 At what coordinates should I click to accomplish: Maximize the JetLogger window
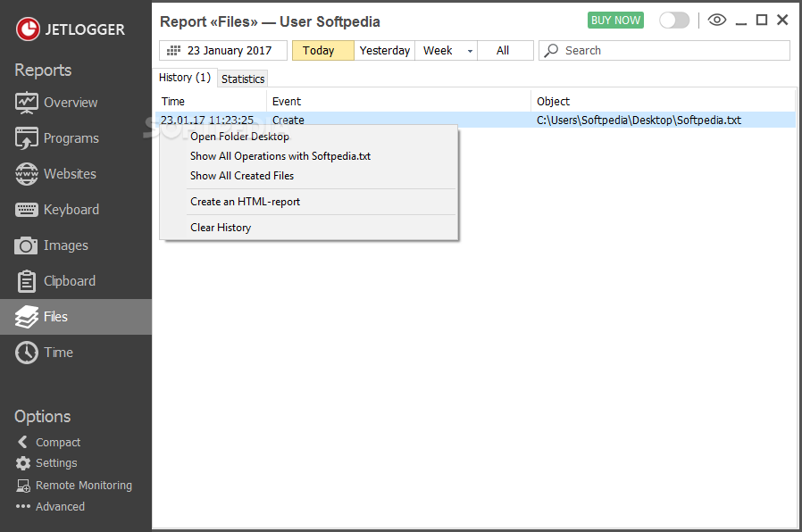pyautogui.click(x=762, y=20)
